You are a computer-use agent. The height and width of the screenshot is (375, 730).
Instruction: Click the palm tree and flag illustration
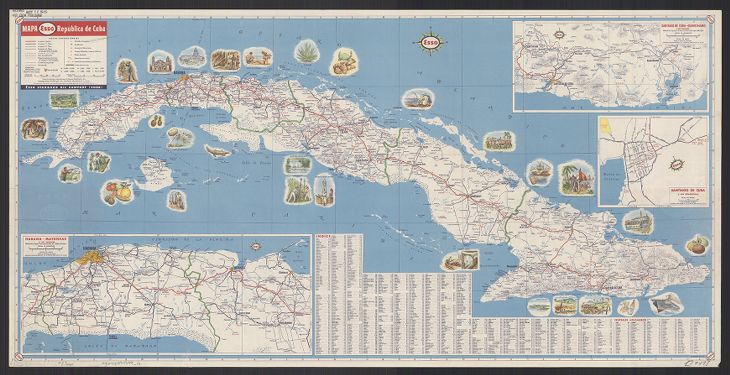click(576, 178)
